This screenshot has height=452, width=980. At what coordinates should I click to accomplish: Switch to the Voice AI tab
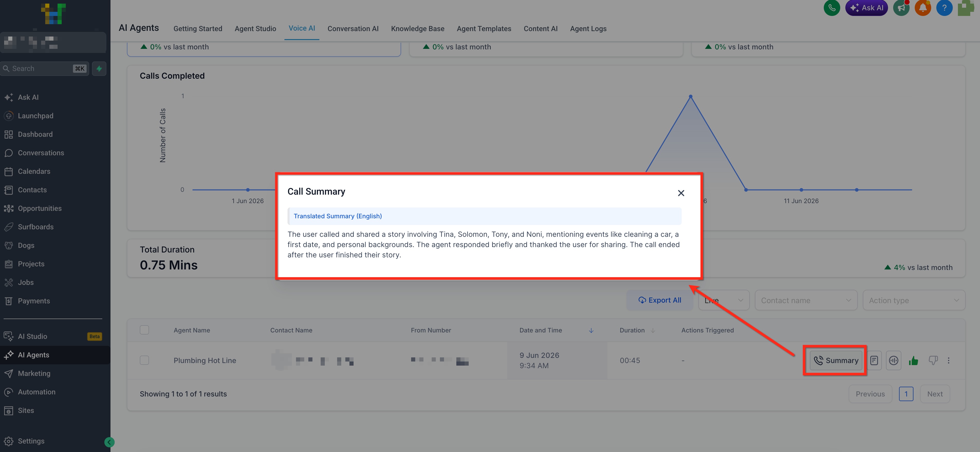click(302, 28)
